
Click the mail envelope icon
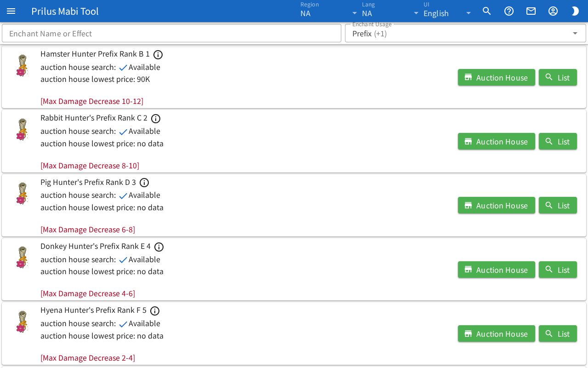click(531, 11)
